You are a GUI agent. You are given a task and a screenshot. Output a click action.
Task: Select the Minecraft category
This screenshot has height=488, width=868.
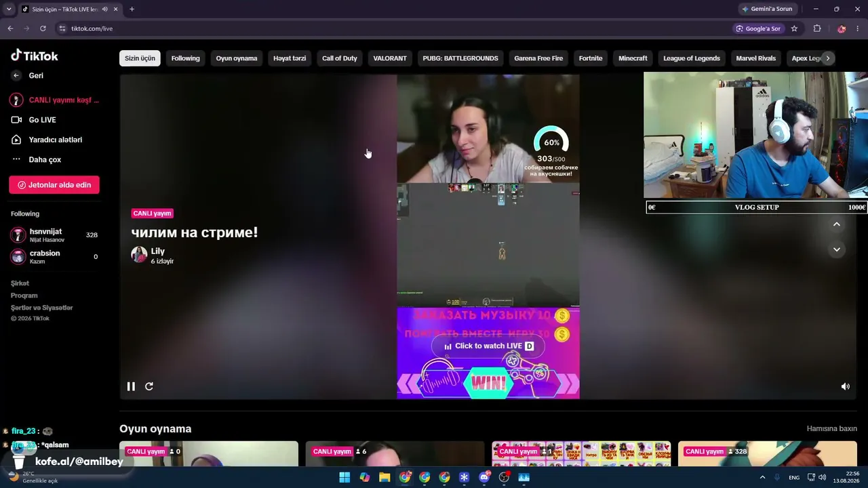pos(633,58)
